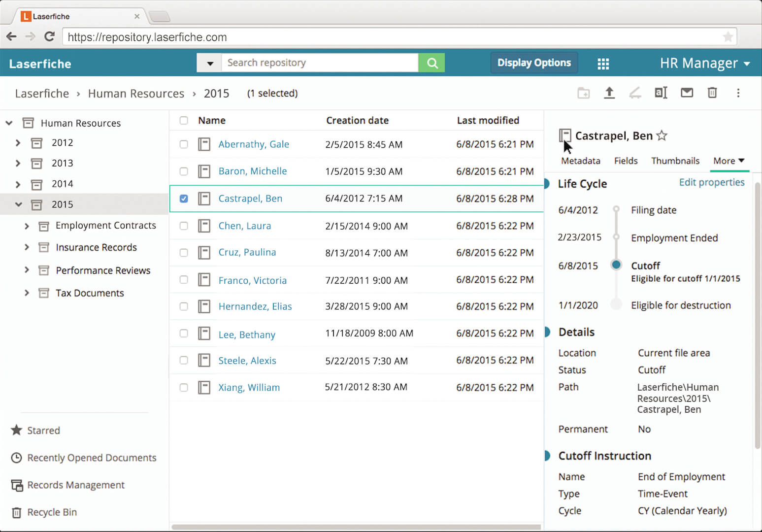Click the Starred star icon in sidebar
Image resolution: width=762 pixels, height=532 pixels.
[16, 430]
